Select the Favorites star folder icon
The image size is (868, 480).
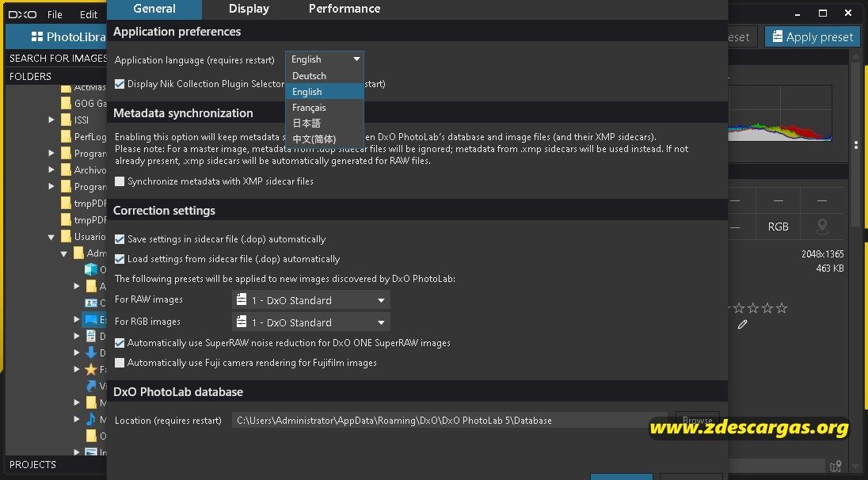(91, 369)
